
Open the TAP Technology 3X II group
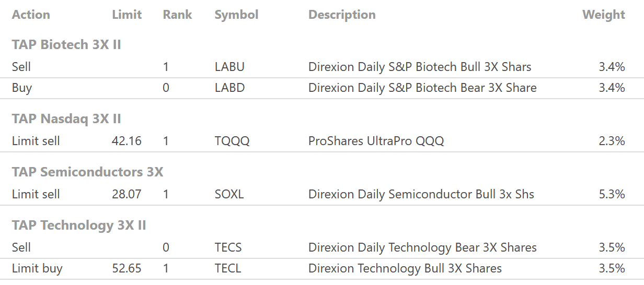coord(79,225)
